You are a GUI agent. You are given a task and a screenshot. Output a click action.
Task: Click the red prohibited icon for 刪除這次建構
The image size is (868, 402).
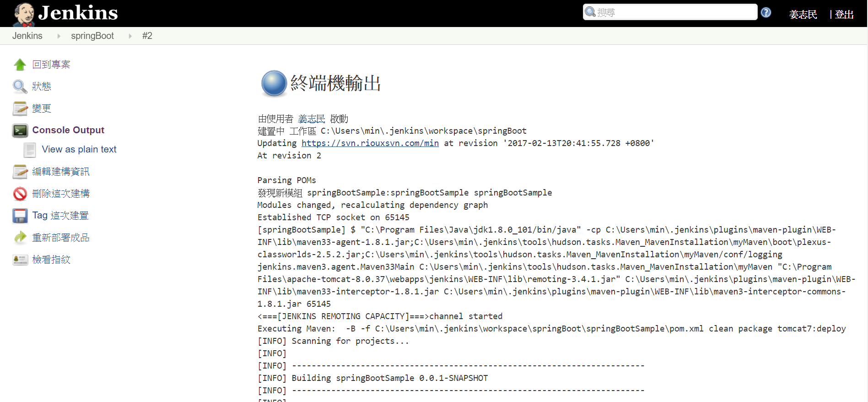pyautogui.click(x=20, y=194)
